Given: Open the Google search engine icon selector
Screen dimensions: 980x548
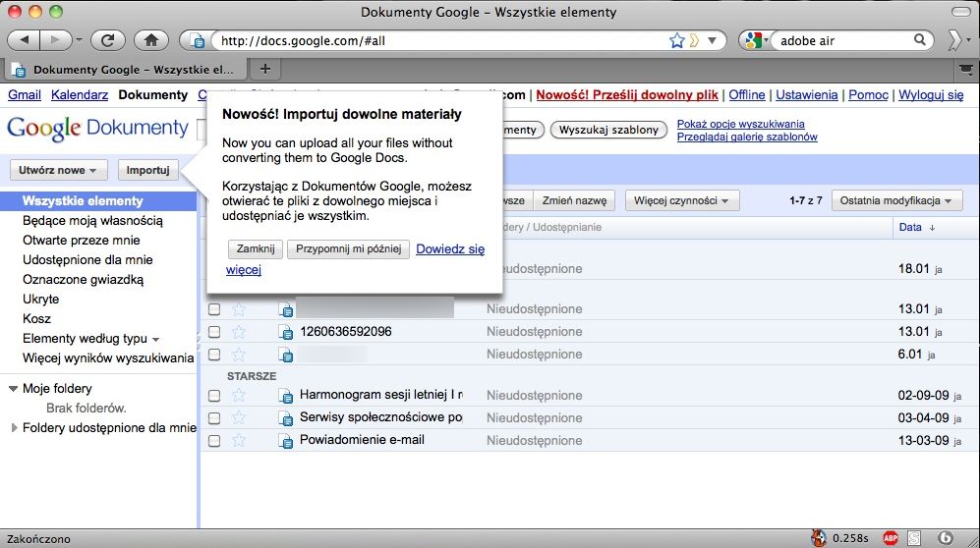Looking at the screenshot, I should [756, 40].
